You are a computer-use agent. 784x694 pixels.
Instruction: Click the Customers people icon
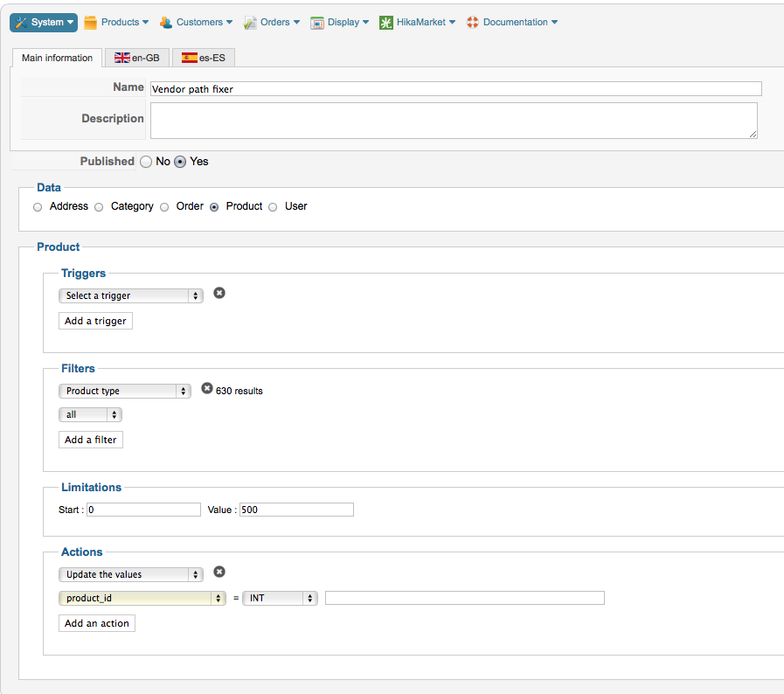(166, 23)
